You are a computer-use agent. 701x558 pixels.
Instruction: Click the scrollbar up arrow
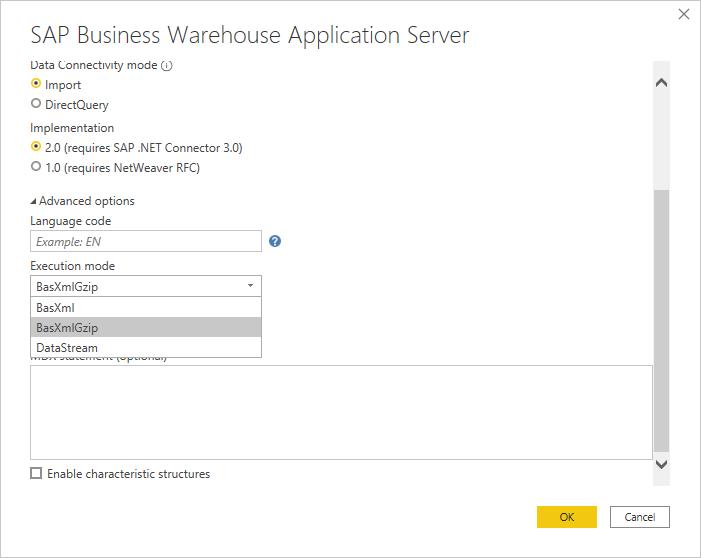pyautogui.click(x=661, y=83)
